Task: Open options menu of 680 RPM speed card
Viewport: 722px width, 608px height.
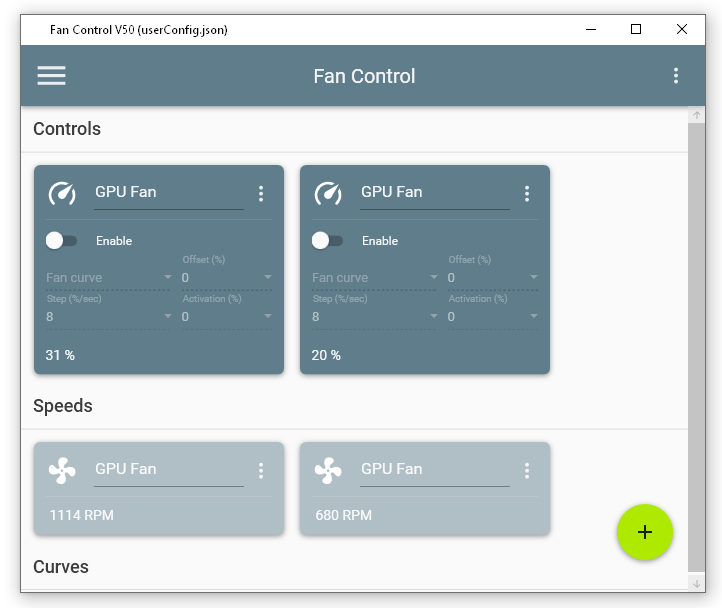Action: (527, 470)
